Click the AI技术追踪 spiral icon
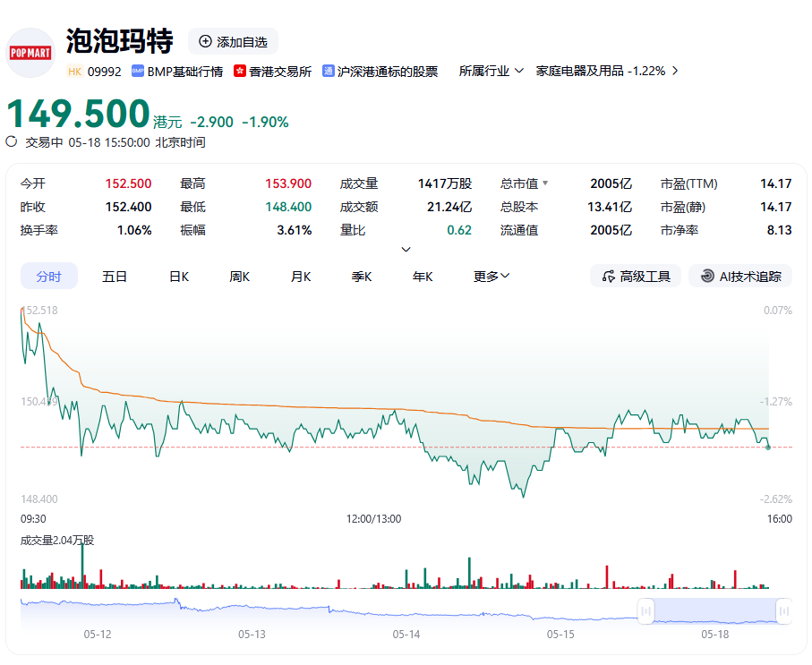The image size is (812, 665). (707, 276)
